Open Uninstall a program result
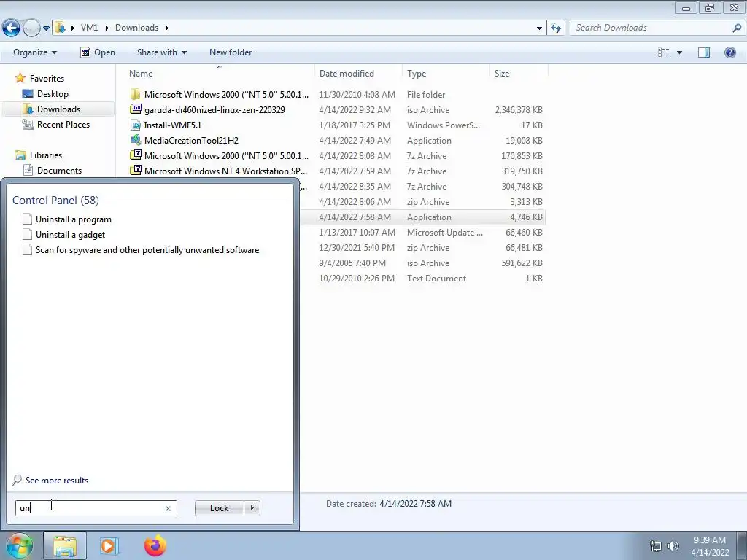 point(74,219)
